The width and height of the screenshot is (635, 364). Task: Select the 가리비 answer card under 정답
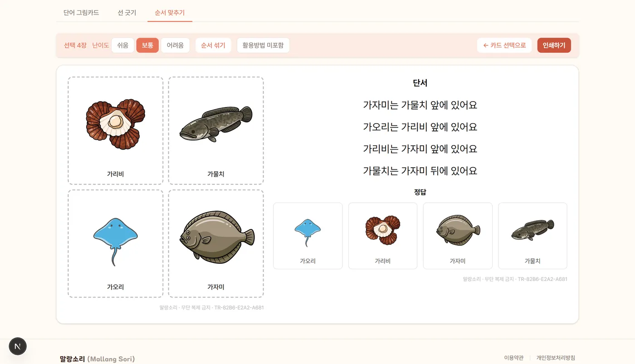coord(383,236)
